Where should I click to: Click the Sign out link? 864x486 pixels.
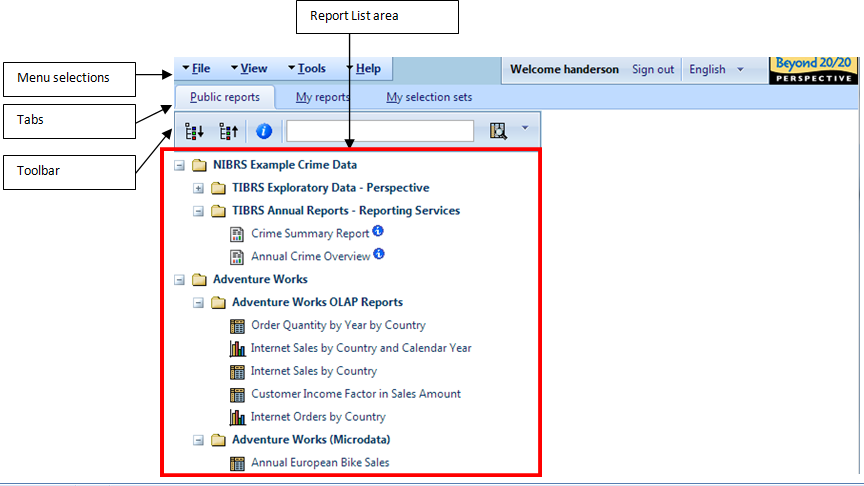(653, 69)
